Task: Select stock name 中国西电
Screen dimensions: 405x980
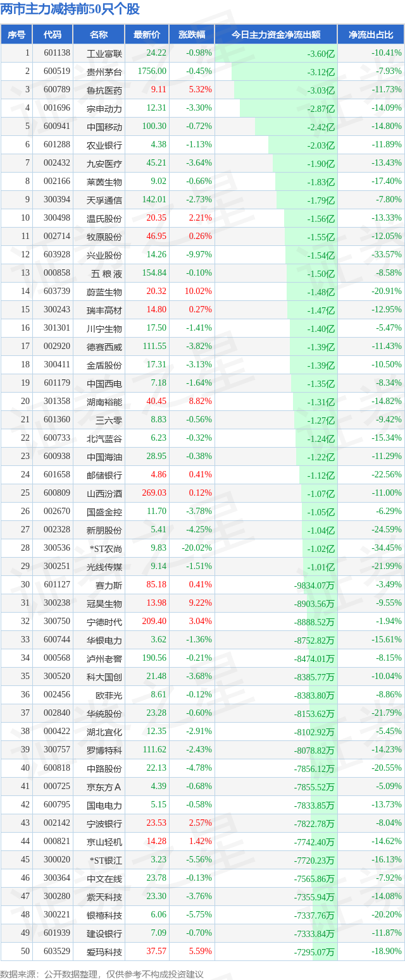Action: pos(104,384)
